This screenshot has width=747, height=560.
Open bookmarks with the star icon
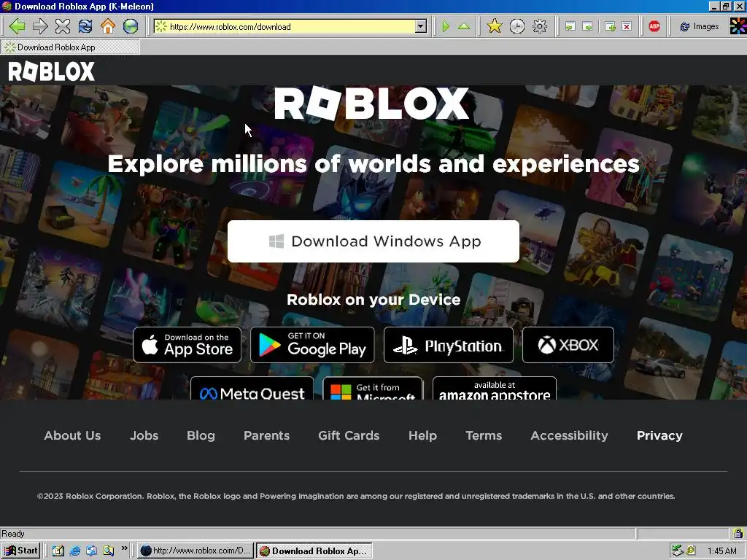[x=495, y=26]
